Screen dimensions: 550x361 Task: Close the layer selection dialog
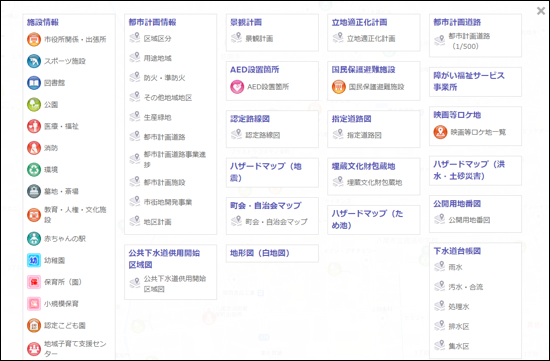tap(541, 11)
